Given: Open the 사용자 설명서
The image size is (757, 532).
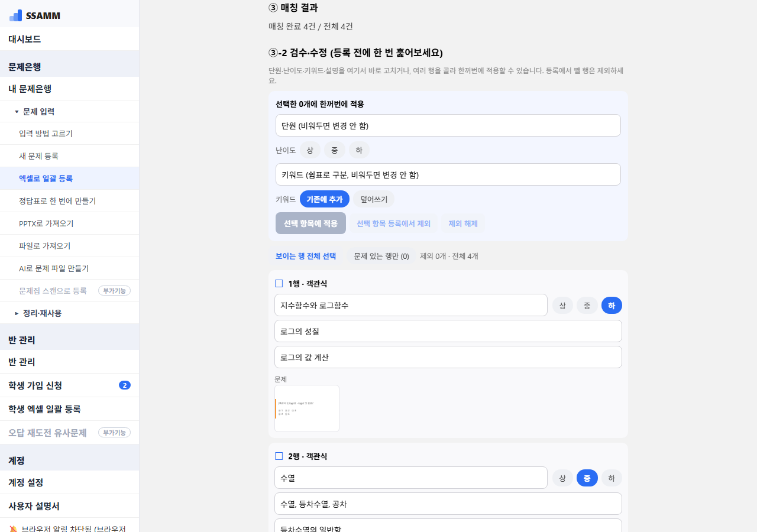Looking at the screenshot, I should [x=69, y=506].
